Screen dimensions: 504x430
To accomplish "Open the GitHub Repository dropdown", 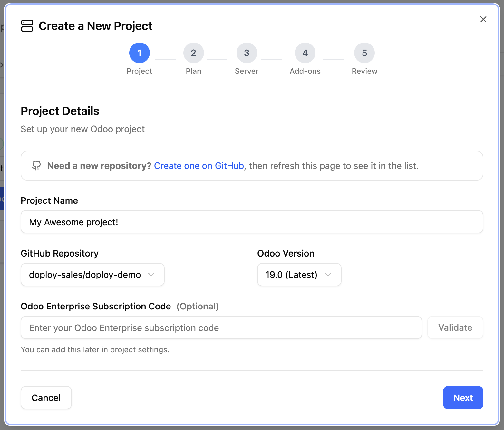I will 92,275.
